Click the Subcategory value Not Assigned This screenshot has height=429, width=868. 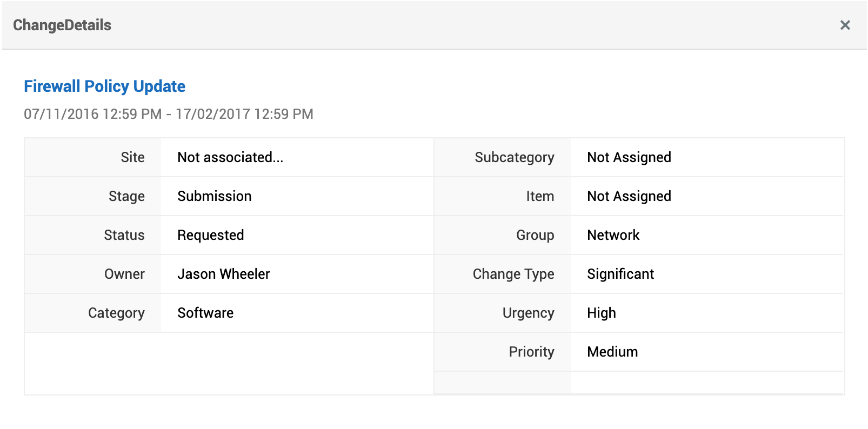pyautogui.click(x=629, y=157)
